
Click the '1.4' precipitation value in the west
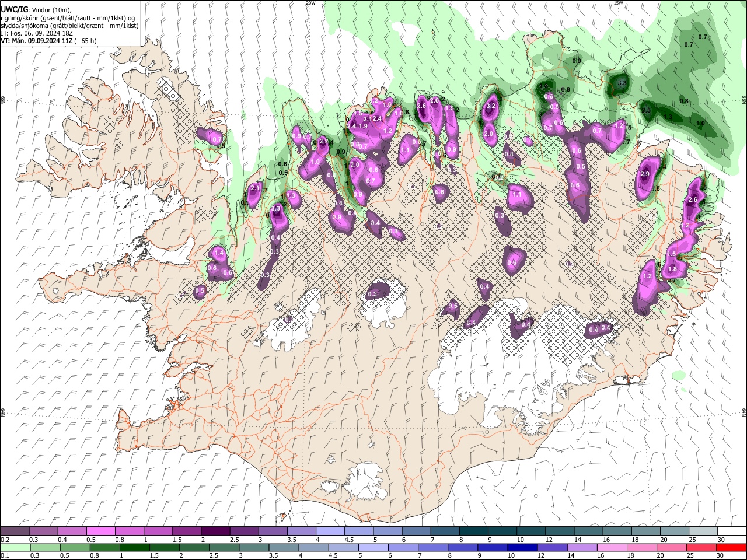219,253
